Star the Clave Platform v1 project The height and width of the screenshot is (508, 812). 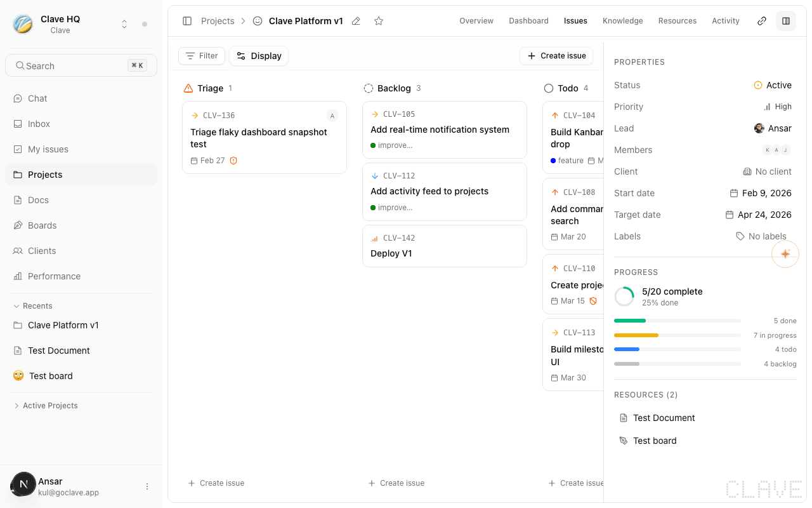click(x=379, y=21)
